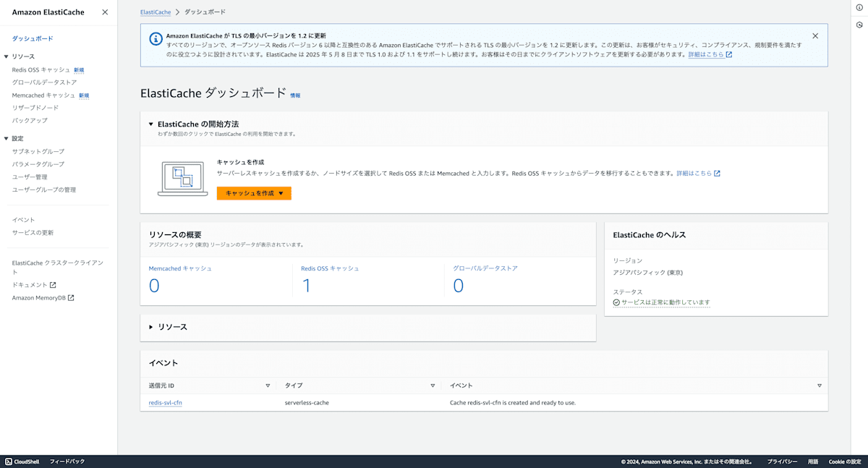Viewport: 868px width, 468px height.
Task: Collapse the 設定 sidebar section
Action: click(6, 138)
